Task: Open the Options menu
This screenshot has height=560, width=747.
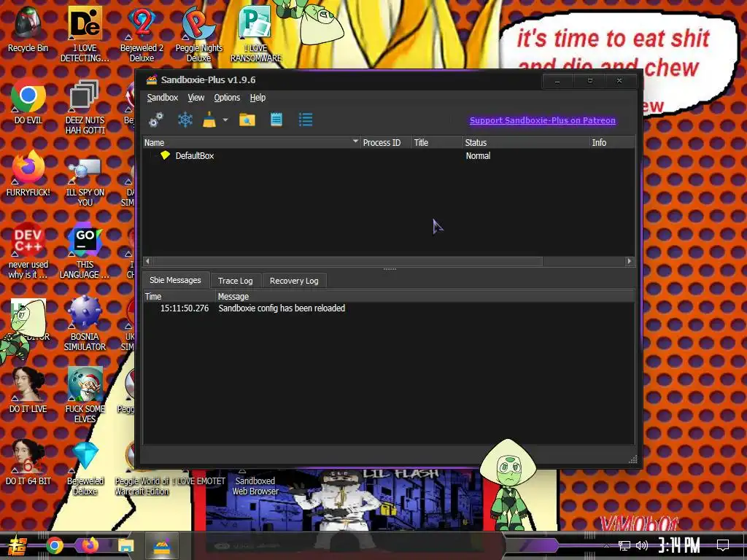Action: [227, 98]
